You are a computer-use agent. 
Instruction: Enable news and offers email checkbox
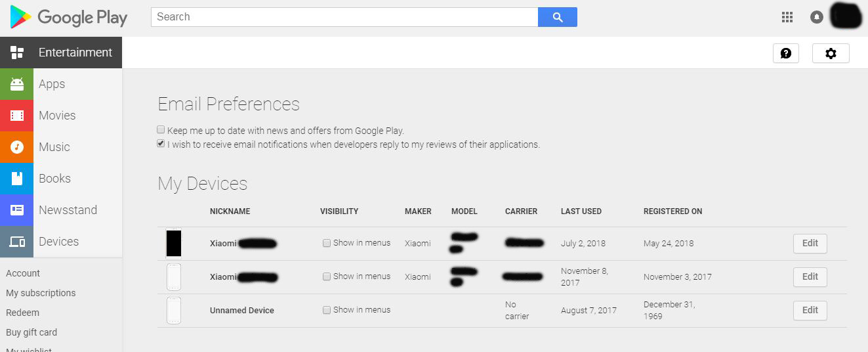click(x=161, y=130)
